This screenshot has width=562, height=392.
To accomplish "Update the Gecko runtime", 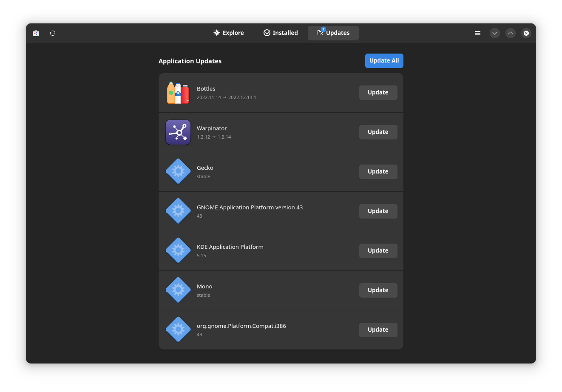I will click(378, 172).
